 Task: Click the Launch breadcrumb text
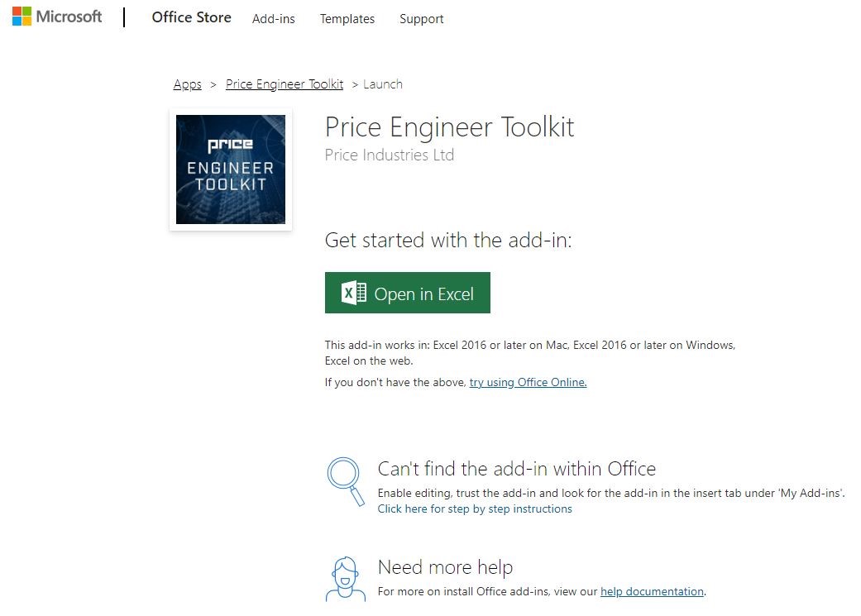pyautogui.click(x=382, y=84)
